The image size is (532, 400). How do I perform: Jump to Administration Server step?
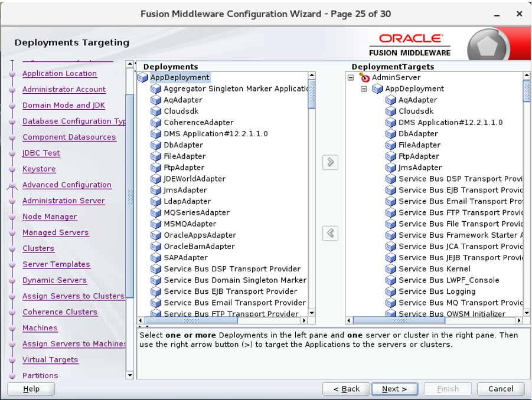(64, 201)
